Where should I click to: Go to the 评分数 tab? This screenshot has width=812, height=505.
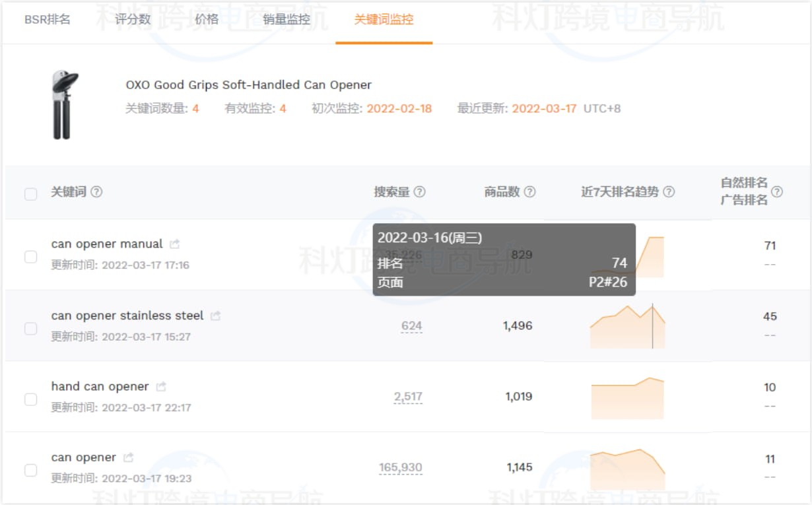tap(133, 20)
